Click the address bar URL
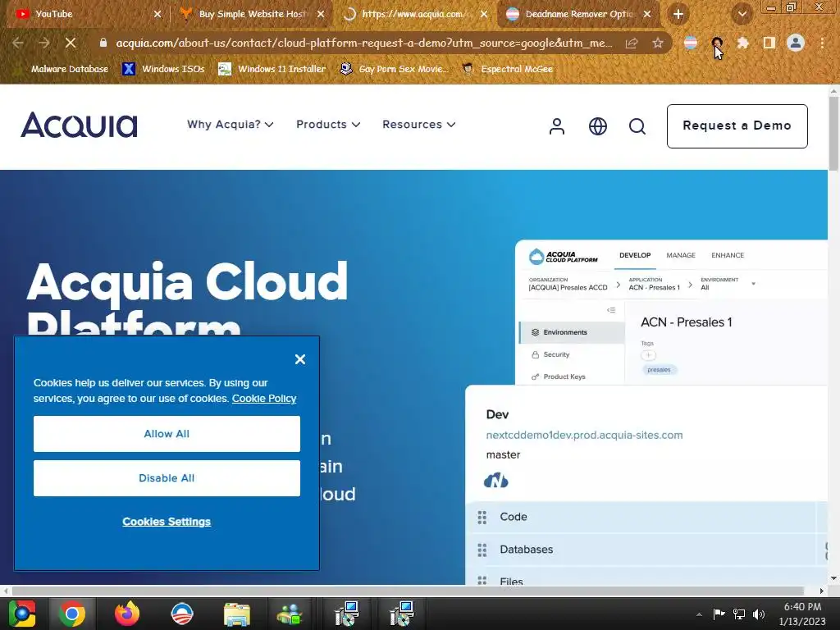 click(x=363, y=43)
